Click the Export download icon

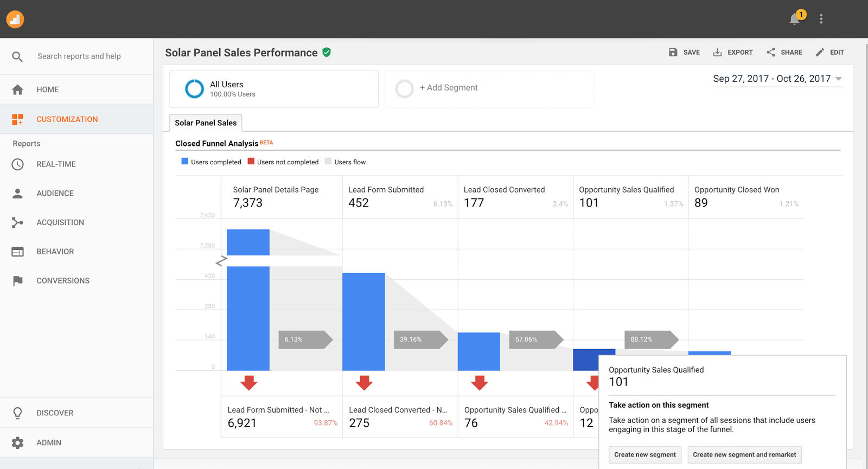tap(717, 53)
